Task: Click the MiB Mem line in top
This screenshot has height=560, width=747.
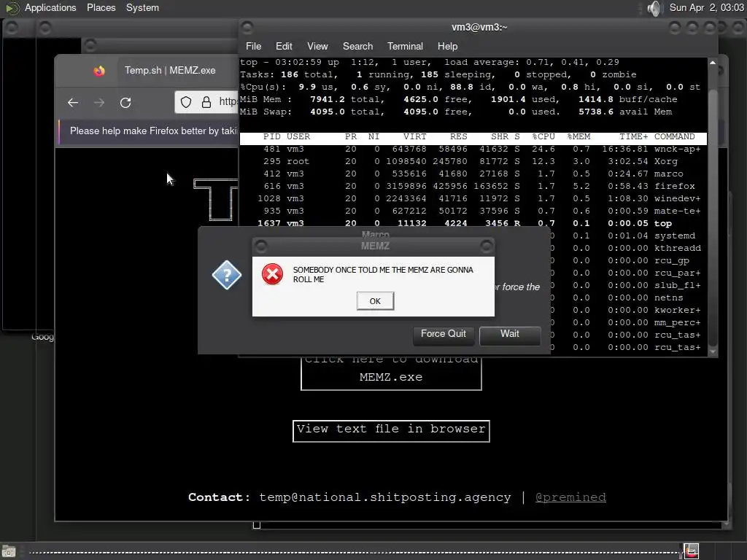Action: (x=458, y=99)
